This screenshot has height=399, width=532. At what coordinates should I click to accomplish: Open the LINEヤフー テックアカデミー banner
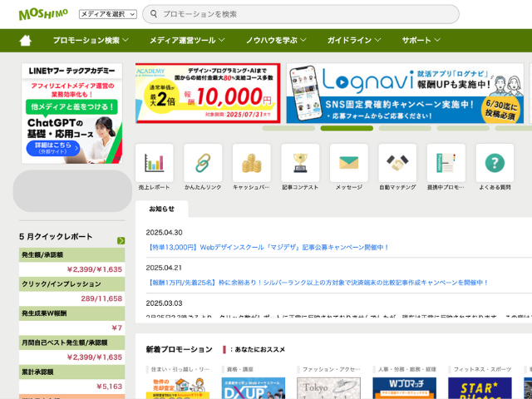(72, 113)
